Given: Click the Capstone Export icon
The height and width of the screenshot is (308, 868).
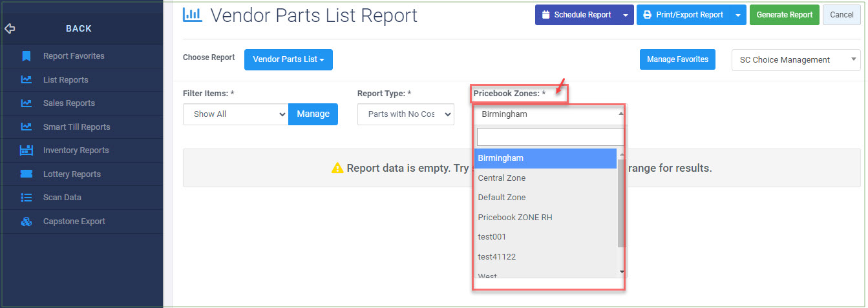Looking at the screenshot, I should point(26,221).
